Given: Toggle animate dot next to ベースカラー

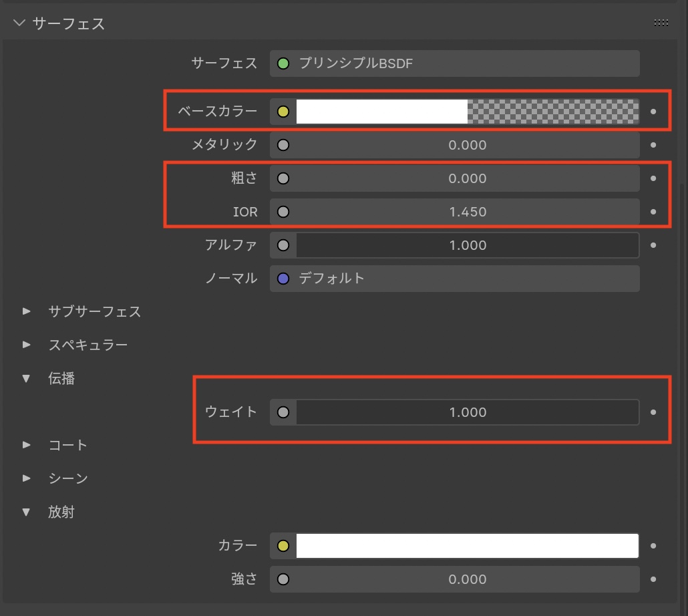Looking at the screenshot, I should pyautogui.click(x=653, y=112).
